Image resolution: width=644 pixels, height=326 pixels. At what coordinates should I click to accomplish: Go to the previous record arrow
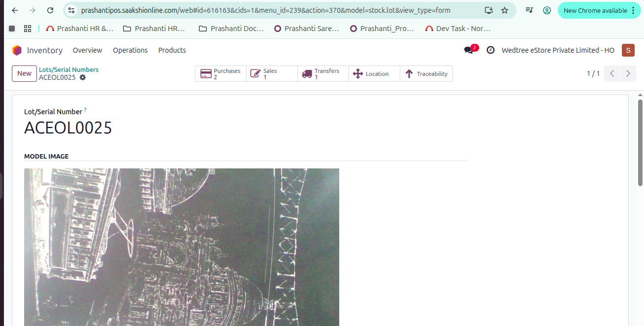(612, 73)
